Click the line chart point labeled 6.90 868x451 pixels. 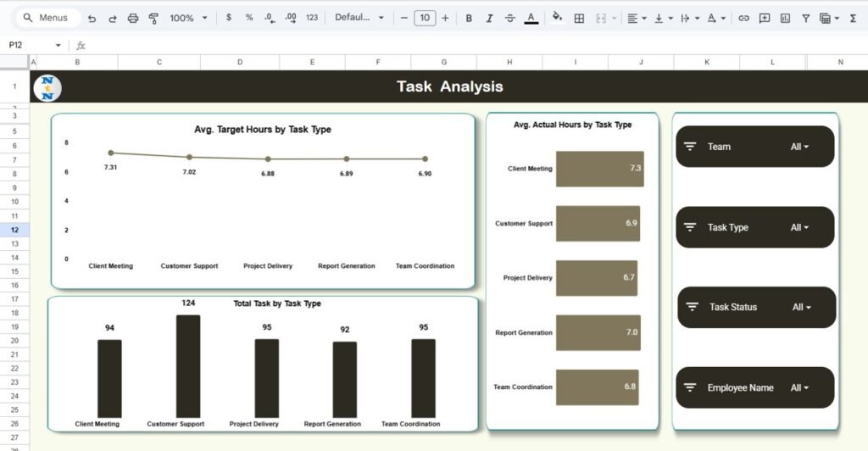tap(426, 159)
